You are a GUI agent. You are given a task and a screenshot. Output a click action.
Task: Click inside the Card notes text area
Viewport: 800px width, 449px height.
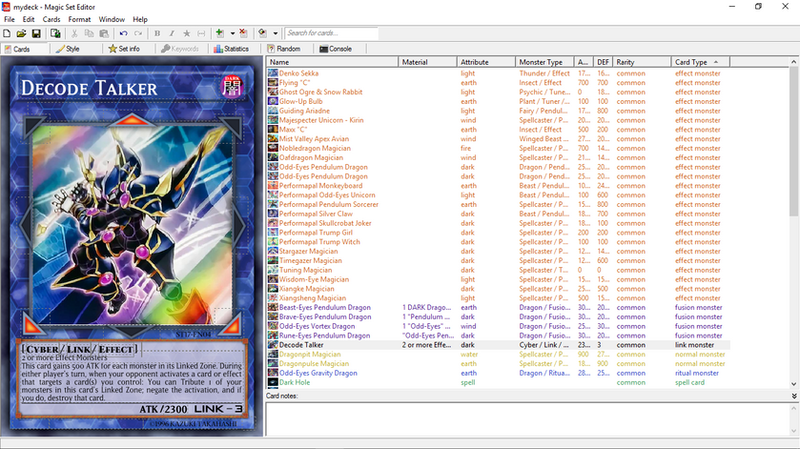coord(528,419)
